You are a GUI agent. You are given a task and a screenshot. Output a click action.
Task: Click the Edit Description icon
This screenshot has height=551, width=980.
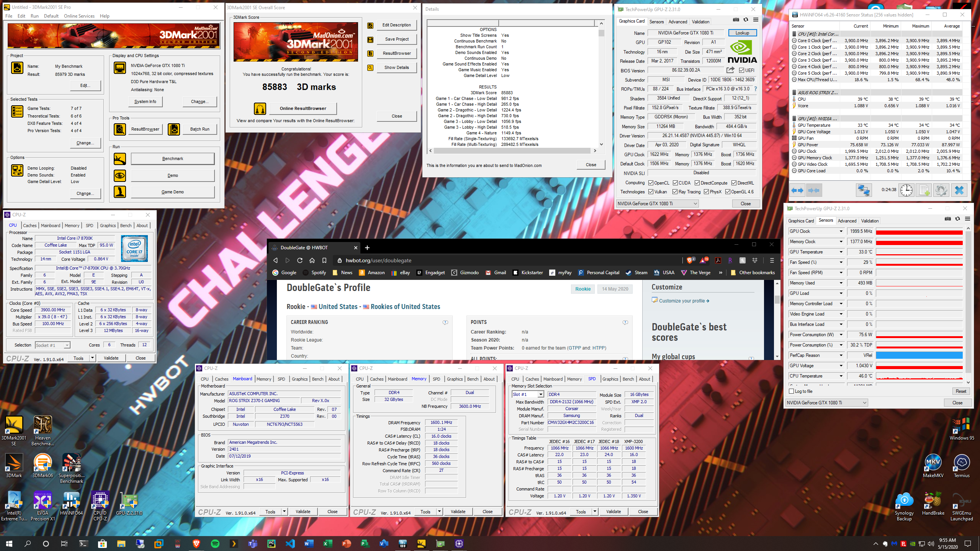pos(370,25)
